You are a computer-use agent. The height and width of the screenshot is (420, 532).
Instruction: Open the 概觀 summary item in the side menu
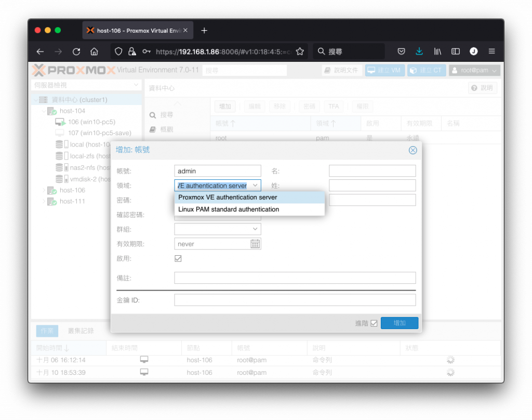167,129
